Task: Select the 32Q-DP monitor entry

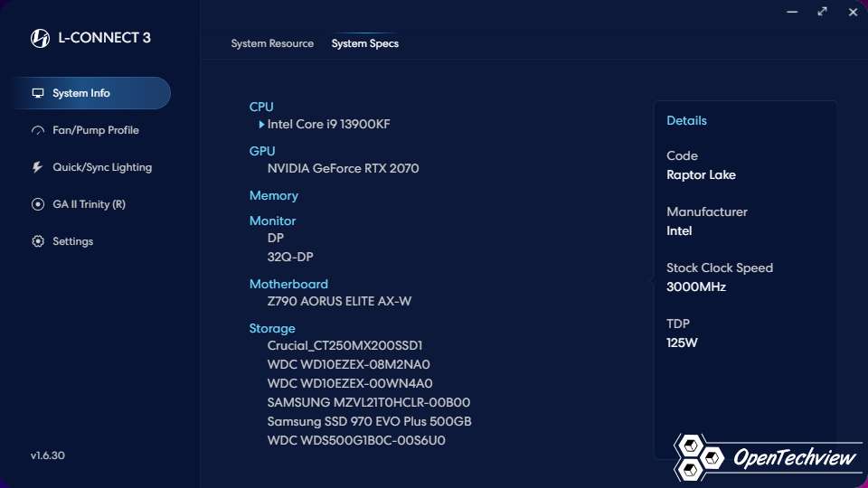Action: tap(290, 258)
